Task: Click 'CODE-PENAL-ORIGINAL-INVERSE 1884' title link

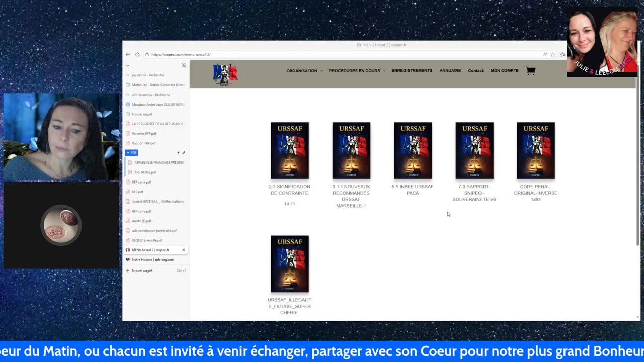Action: pos(536,193)
